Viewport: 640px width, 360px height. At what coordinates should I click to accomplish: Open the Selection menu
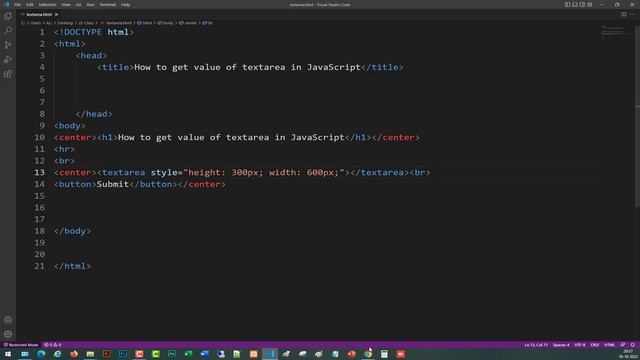coord(47,4)
